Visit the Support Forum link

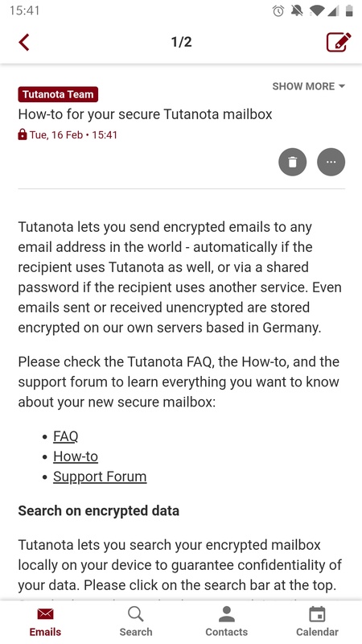[100, 477]
